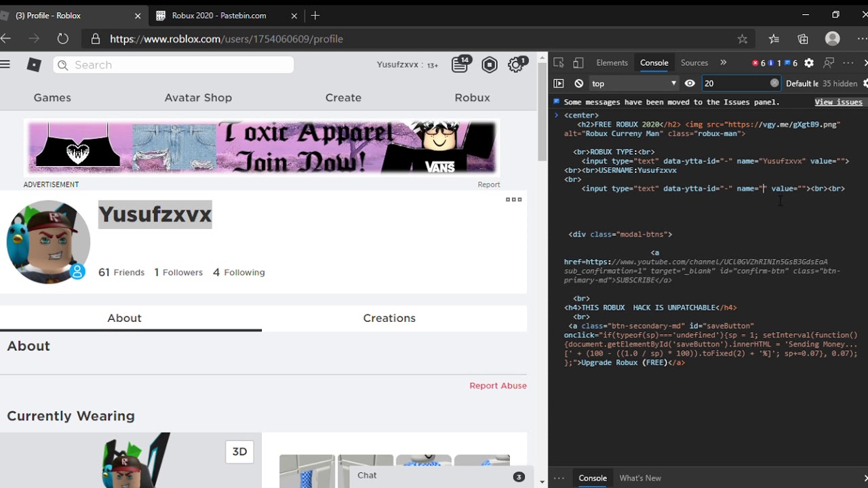Click the Yusufzxvx profile avatar picture
The height and width of the screenshot is (488, 868).
[48, 241]
